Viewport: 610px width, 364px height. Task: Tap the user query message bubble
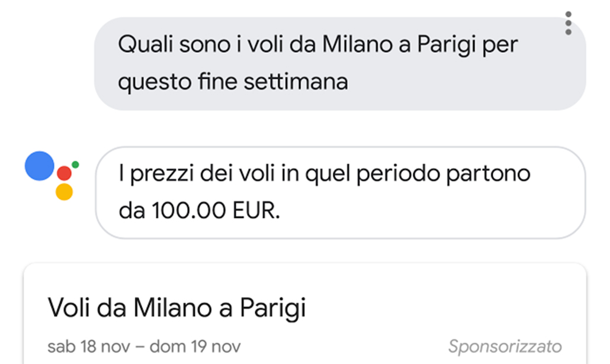[339, 63]
